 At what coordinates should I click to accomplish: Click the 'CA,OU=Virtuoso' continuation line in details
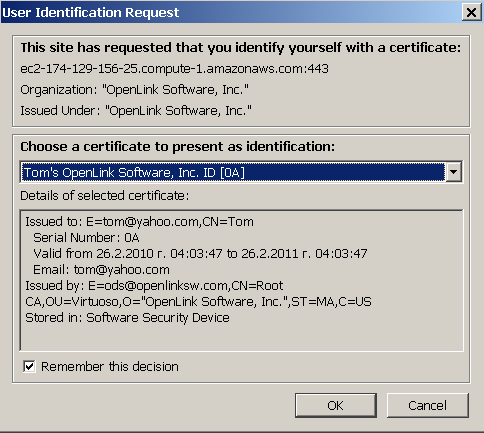198,302
